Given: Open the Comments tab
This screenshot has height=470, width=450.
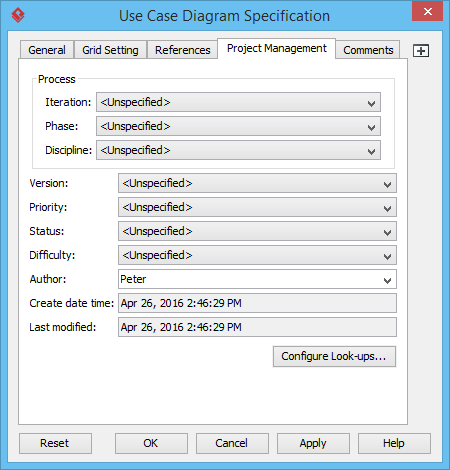Looking at the screenshot, I should click(x=368, y=50).
